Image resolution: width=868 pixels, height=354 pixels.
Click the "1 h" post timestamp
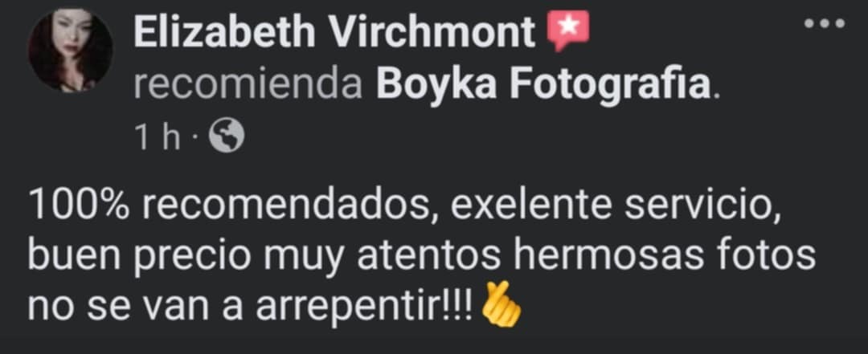[x=158, y=137]
